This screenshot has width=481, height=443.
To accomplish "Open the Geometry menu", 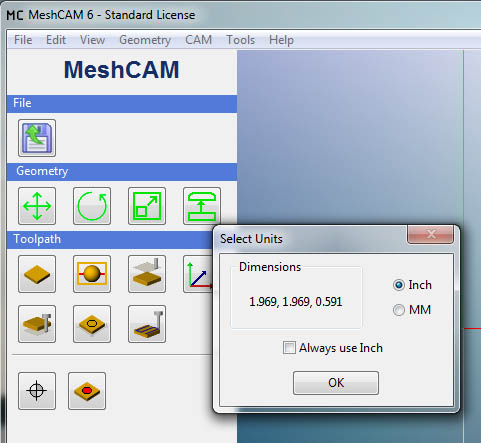I will (145, 40).
